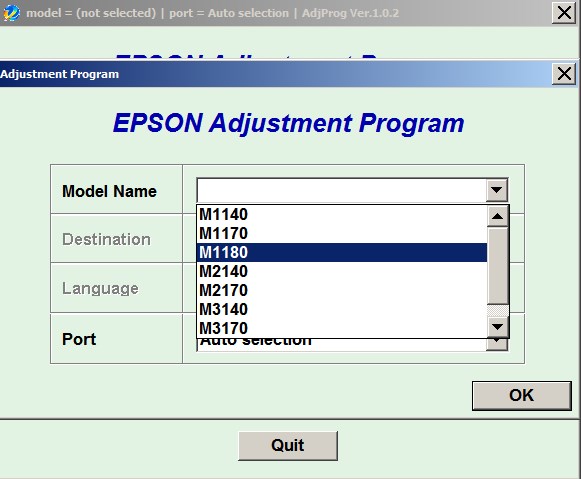Click the model list scroll up arrow

click(497, 216)
